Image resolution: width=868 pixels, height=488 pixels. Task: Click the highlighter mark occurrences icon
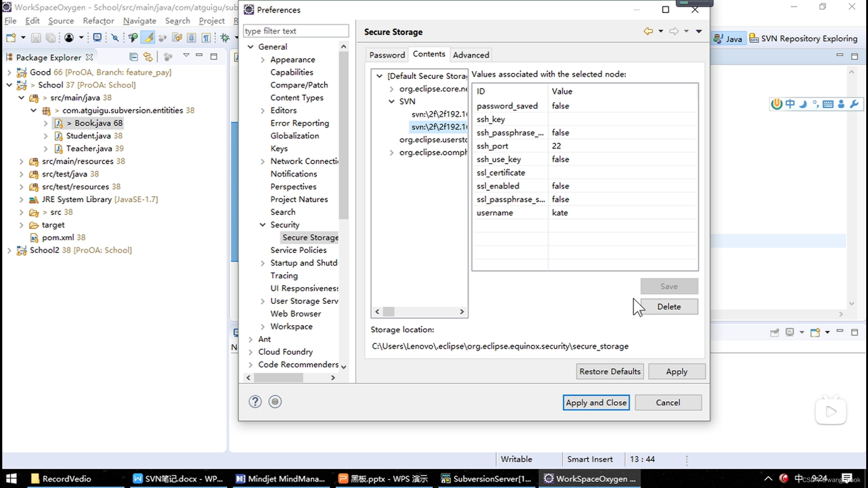[148, 38]
